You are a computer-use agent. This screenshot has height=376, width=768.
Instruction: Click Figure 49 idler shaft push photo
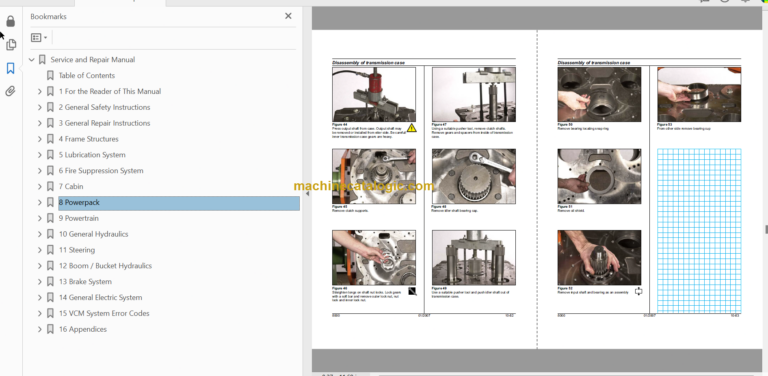tap(474, 258)
